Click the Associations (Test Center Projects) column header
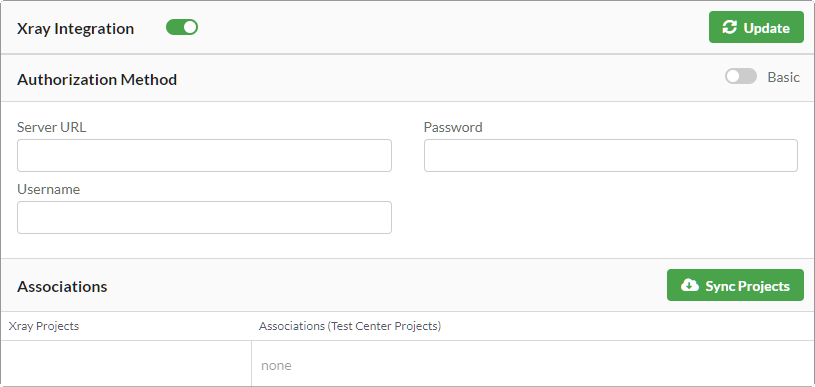This screenshot has width=815, height=387. coord(350,326)
